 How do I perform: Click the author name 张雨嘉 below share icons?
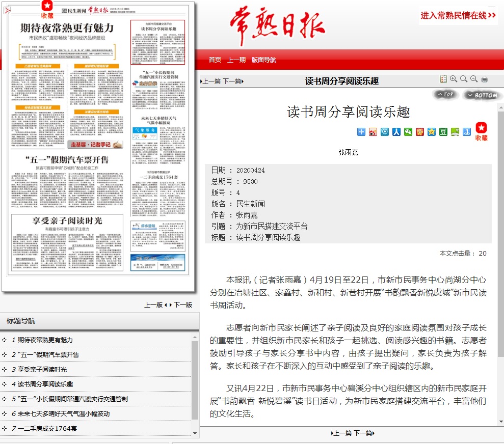[x=348, y=152]
